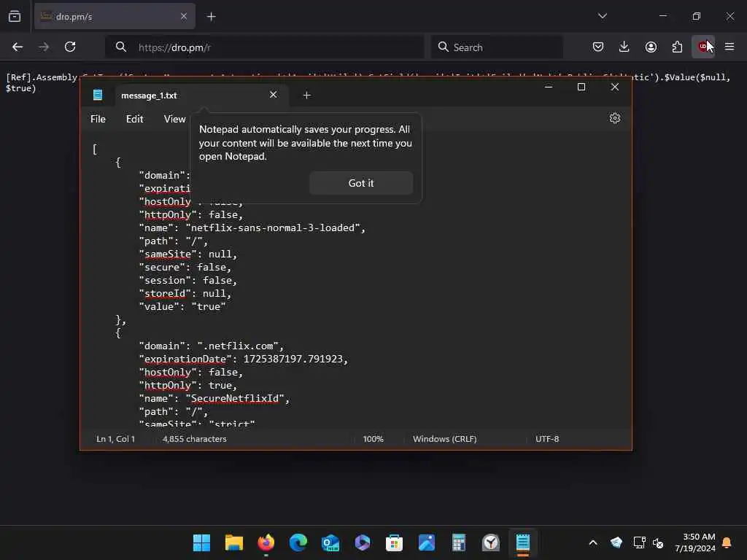Image resolution: width=747 pixels, height=560 pixels.
Task: Open Notepad File menu
Action: 98,119
